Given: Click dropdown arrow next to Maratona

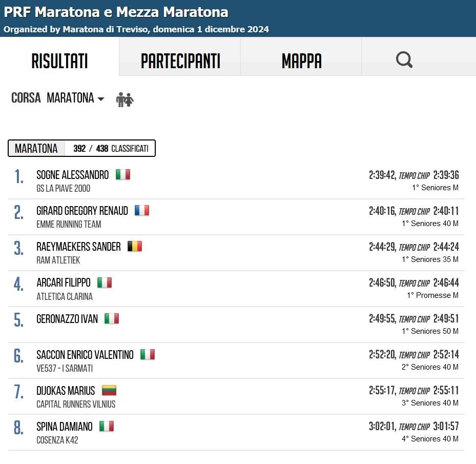Looking at the screenshot, I should [101, 99].
